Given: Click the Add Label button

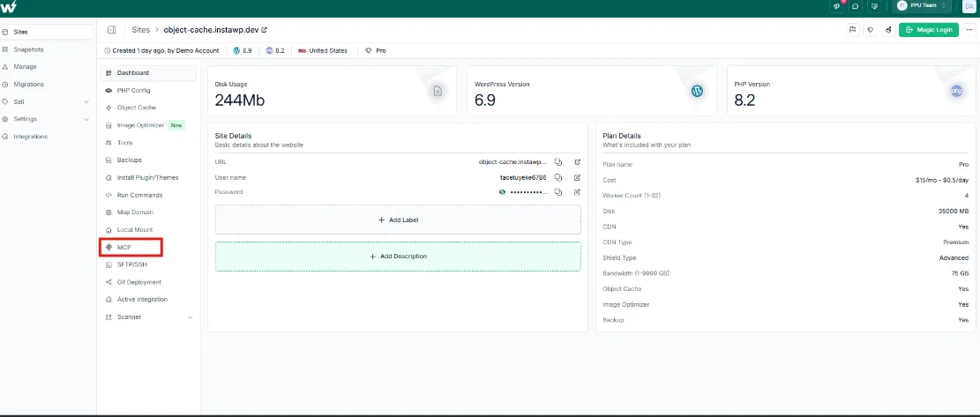Looking at the screenshot, I should coord(398,220).
